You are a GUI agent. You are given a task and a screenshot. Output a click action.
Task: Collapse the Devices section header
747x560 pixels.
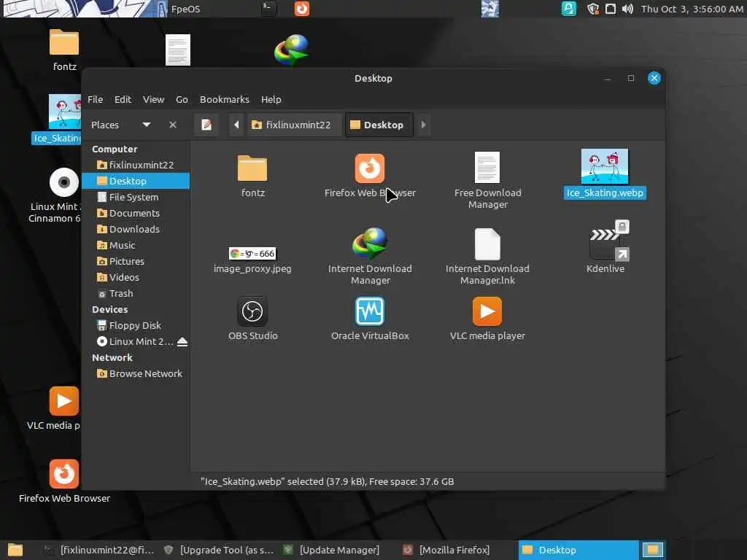(x=109, y=309)
